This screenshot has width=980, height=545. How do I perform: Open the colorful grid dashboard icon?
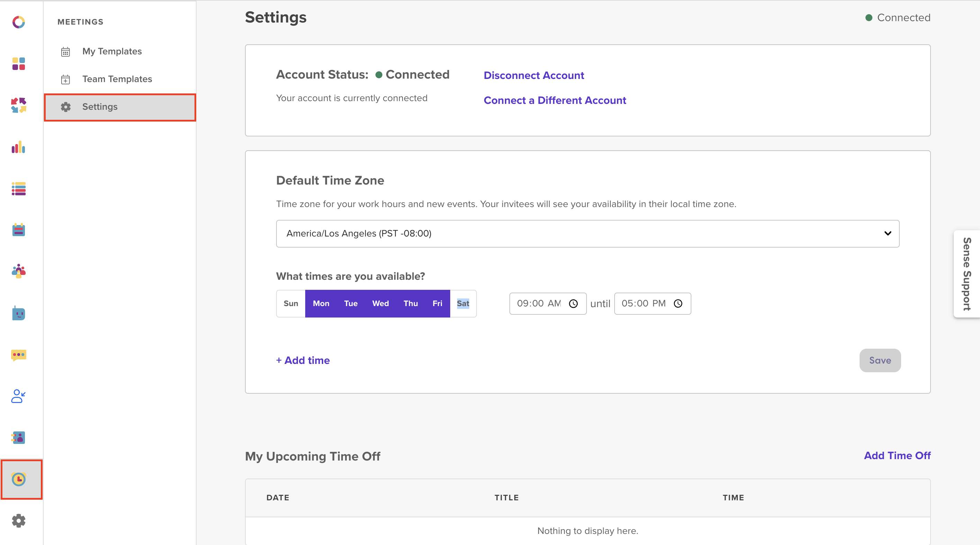tap(18, 64)
